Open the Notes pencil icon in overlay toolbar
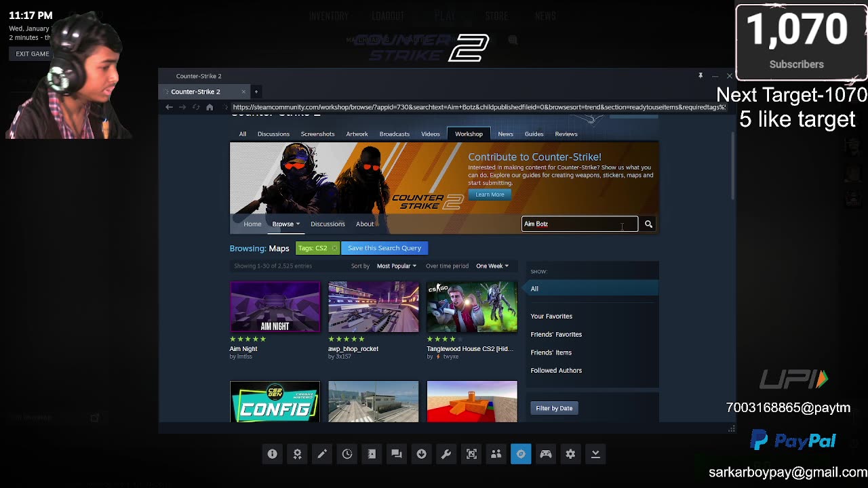 (322, 454)
